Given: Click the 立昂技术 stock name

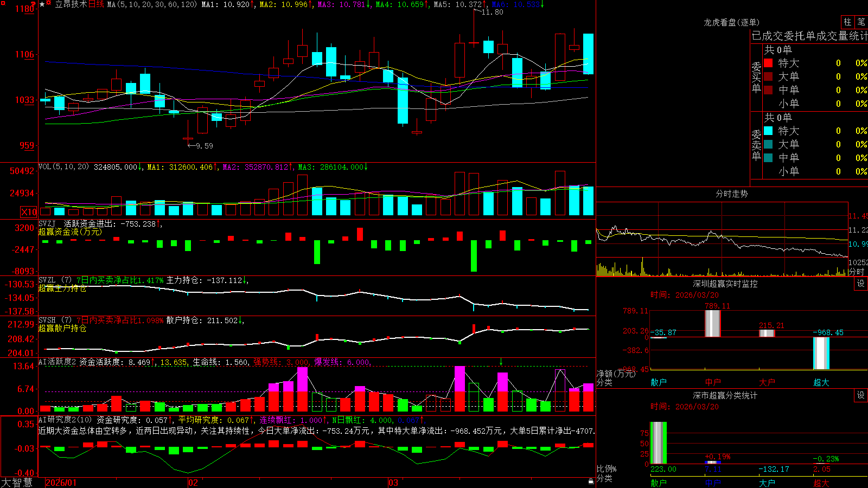Looking at the screenshot, I should [71, 4].
